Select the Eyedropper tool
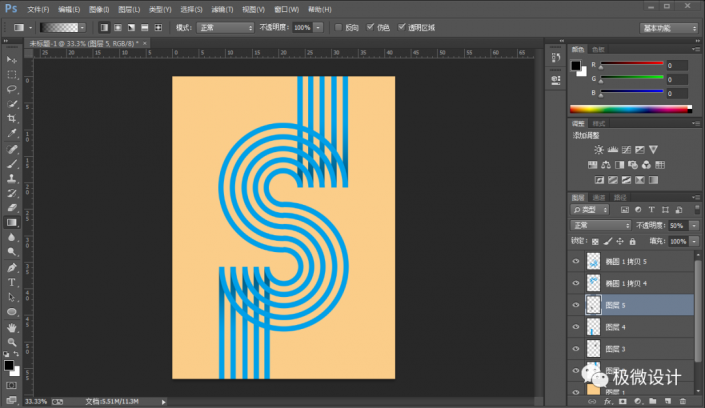 [12, 133]
